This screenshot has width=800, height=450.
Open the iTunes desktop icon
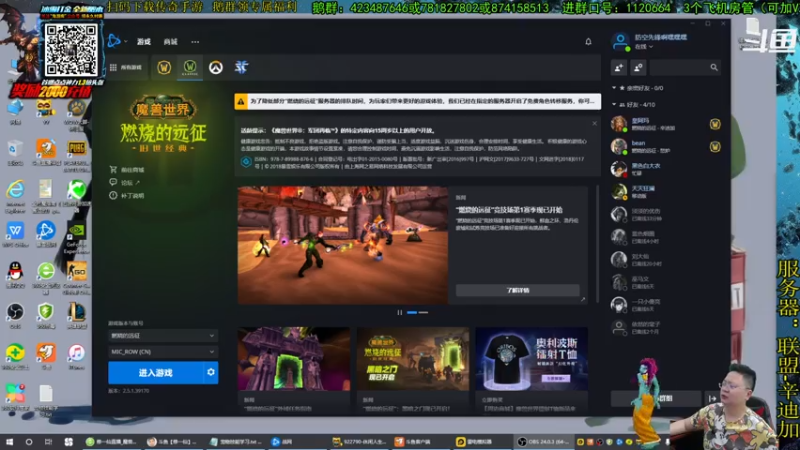[77, 356]
